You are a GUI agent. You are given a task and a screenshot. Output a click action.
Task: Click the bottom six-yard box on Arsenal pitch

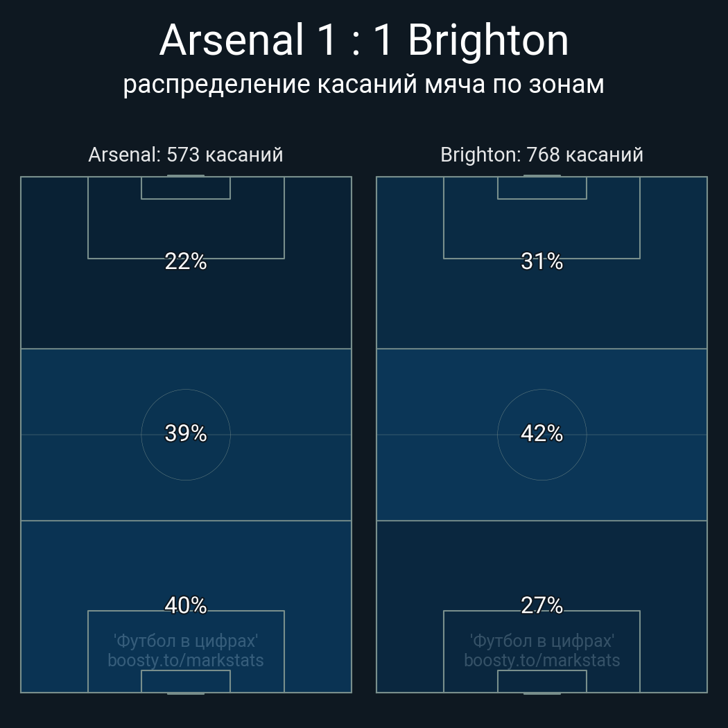[x=186, y=682]
